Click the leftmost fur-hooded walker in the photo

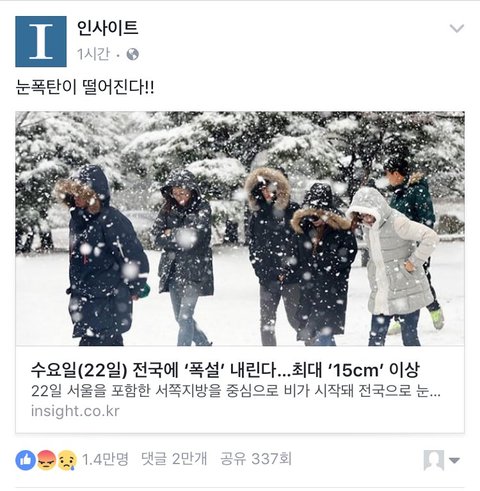[102, 257]
